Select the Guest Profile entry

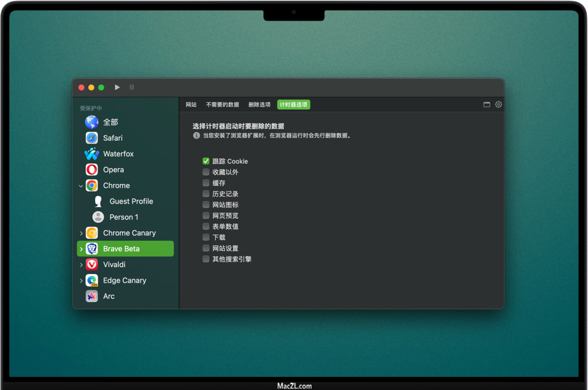[x=131, y=201]
